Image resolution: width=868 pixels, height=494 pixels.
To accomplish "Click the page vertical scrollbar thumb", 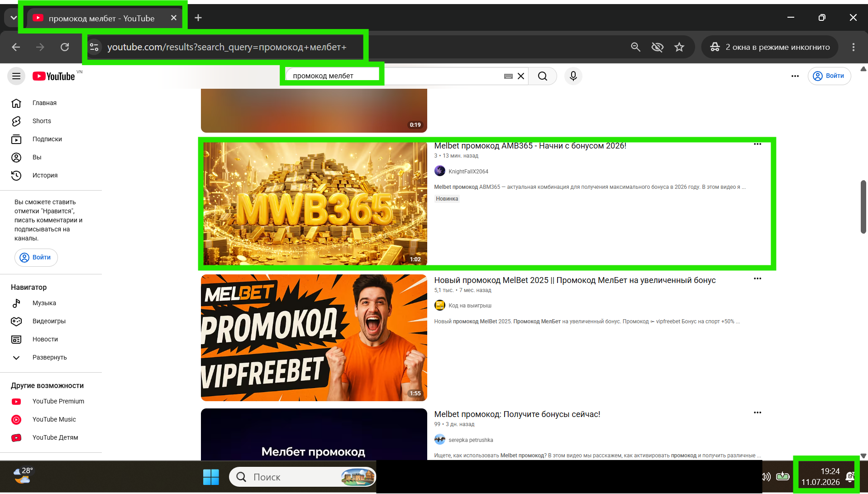I will (863, 207).
